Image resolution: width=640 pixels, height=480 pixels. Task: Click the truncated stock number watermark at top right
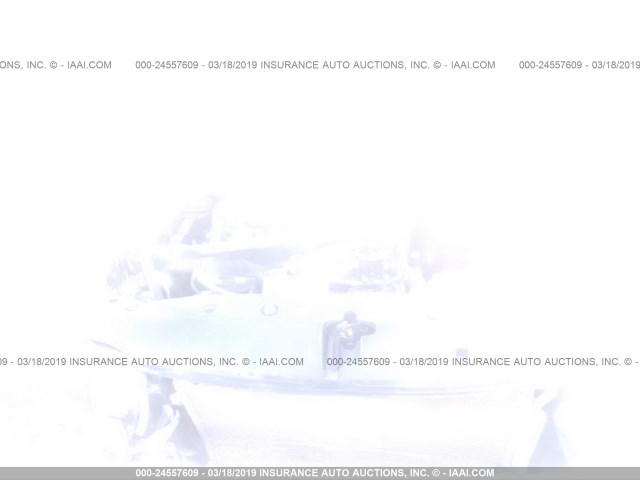pyautogui.click(x=551, y=65)
